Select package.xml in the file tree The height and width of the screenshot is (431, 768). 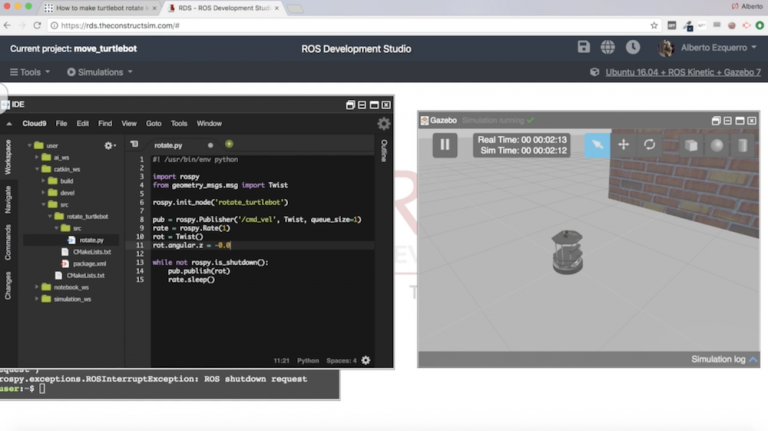pos(89,263)
